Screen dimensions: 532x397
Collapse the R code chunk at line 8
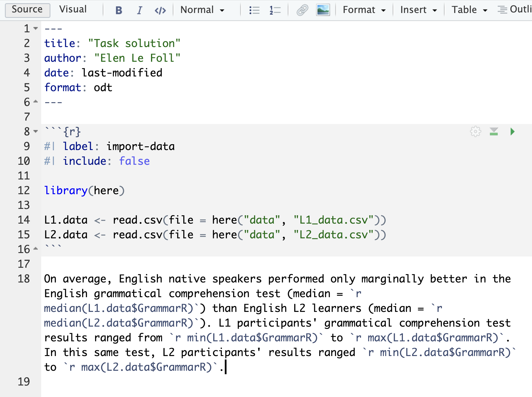35,132
